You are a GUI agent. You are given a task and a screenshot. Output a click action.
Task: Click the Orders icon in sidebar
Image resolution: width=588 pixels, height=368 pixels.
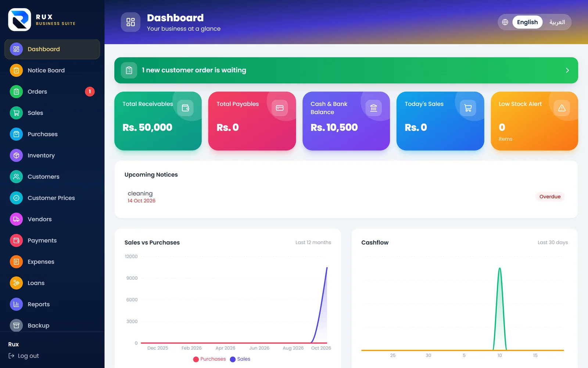(x=16, y=92)
